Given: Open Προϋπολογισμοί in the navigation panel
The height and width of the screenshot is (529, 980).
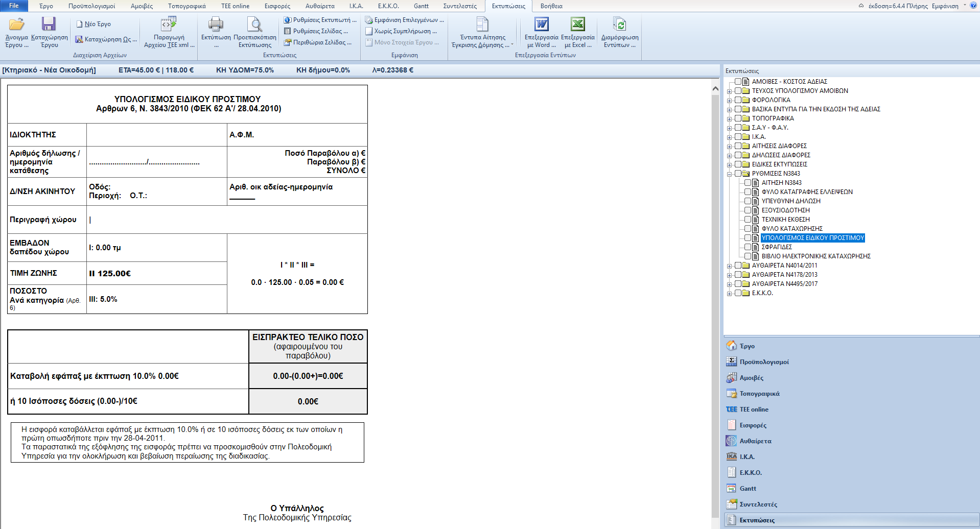Looking at the screenshot, I should point(764,362).
